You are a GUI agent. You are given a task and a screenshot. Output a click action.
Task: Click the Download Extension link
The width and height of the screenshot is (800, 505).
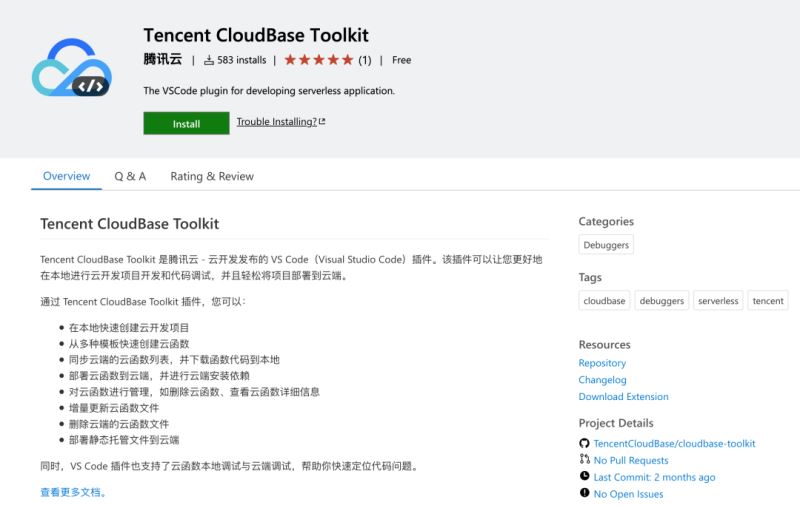[x=623, y=397]
